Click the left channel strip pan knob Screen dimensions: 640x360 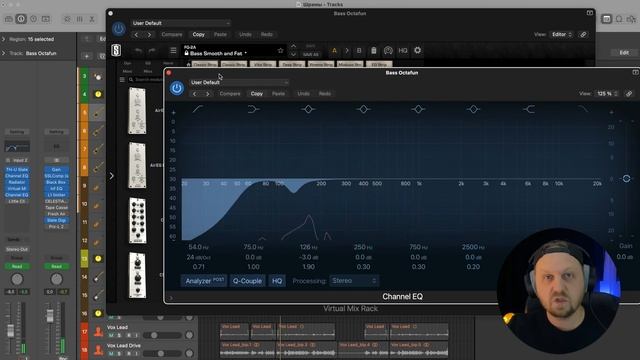[17, 279]
